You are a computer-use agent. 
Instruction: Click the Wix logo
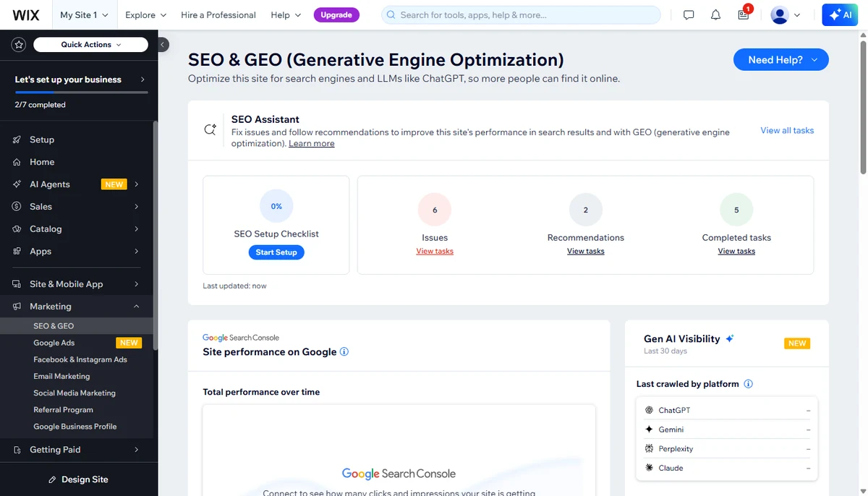pos(25,14)
